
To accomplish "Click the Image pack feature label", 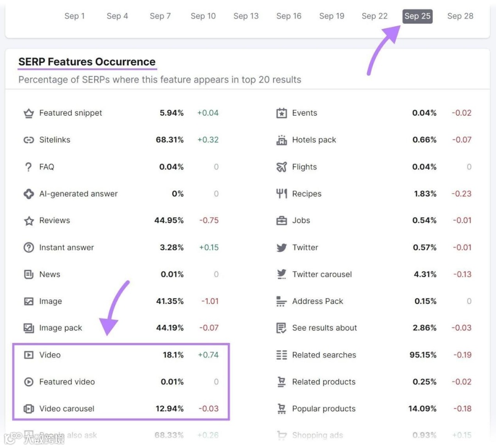I will 61,328.
